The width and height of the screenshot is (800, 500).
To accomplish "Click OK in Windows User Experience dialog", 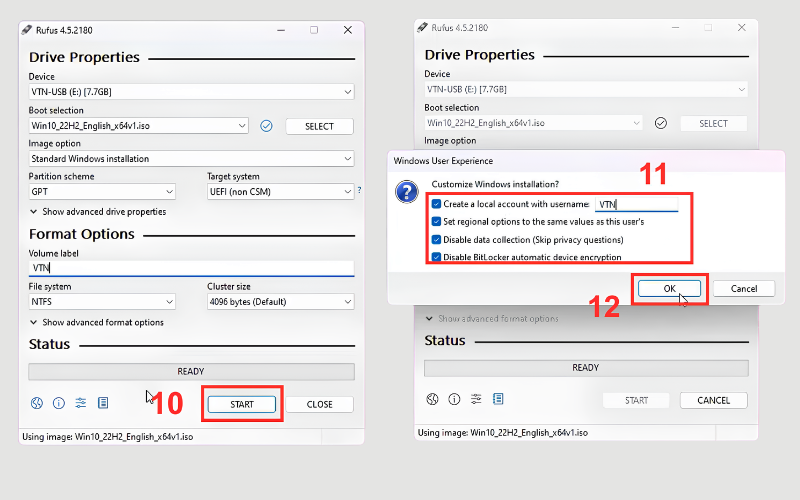I will [x=669, y=288].
